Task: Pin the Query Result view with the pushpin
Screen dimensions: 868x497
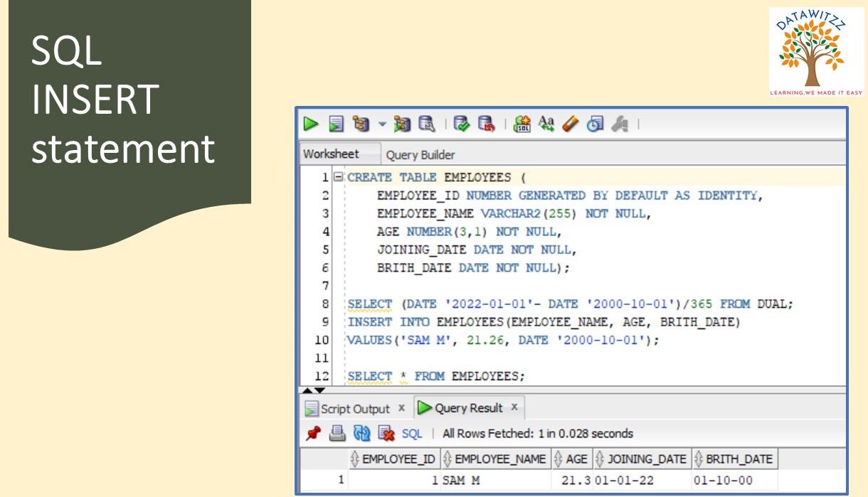Action: [312, 433]
